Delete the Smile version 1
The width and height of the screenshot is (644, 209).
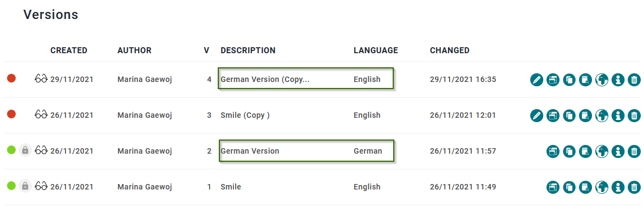634,187
